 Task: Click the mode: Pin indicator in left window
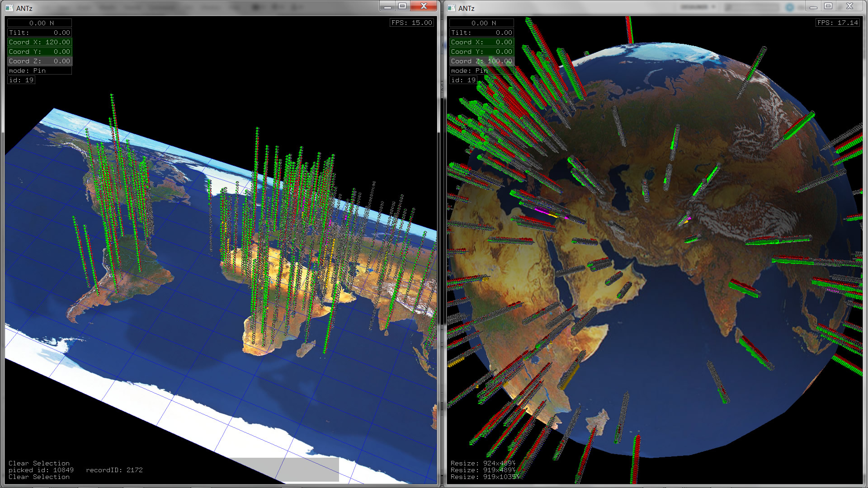click(x=40, y=70)
